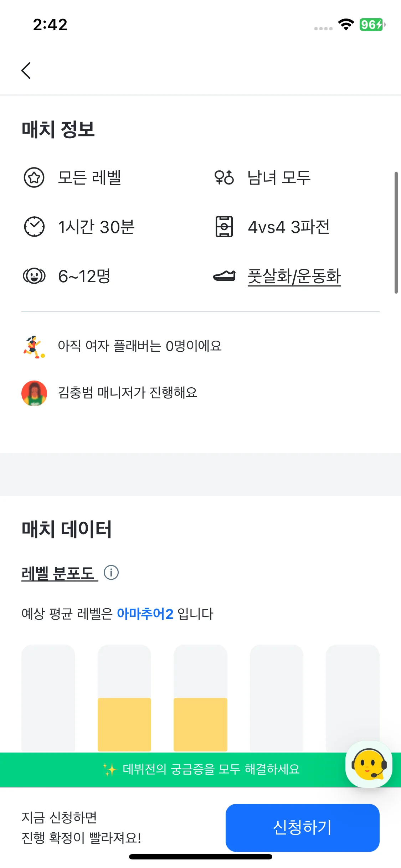Tap the back arrow icon
Viewport: 401px width, 868px height.
click(x=26, y=70)
